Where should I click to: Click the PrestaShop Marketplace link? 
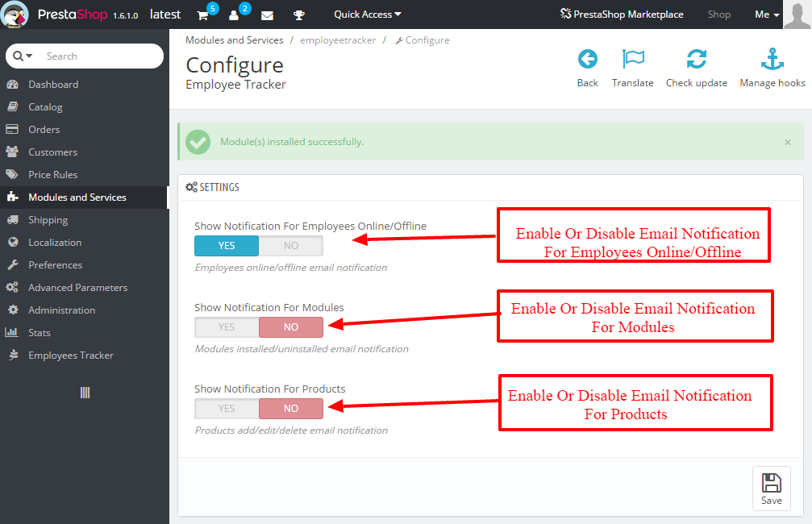[622, 15]
